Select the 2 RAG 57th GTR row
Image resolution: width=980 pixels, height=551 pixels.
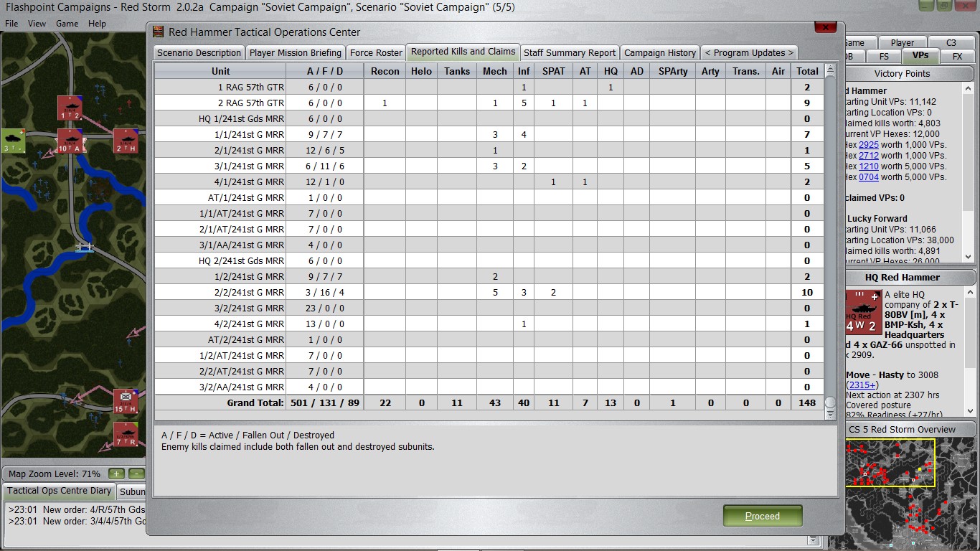pos(489,103)
